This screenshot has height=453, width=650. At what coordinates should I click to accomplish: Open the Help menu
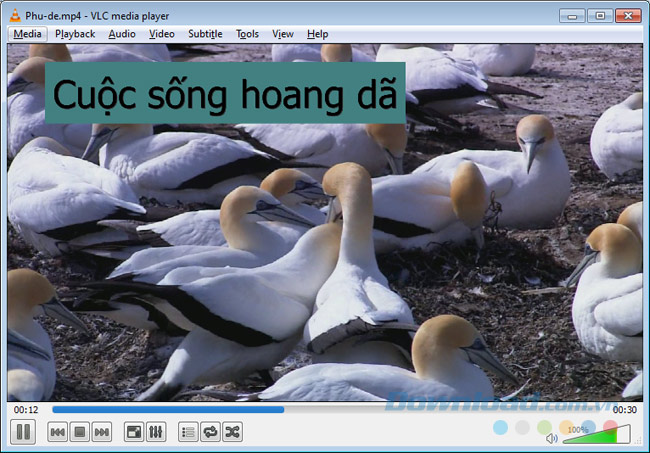(x=318, y=34)
